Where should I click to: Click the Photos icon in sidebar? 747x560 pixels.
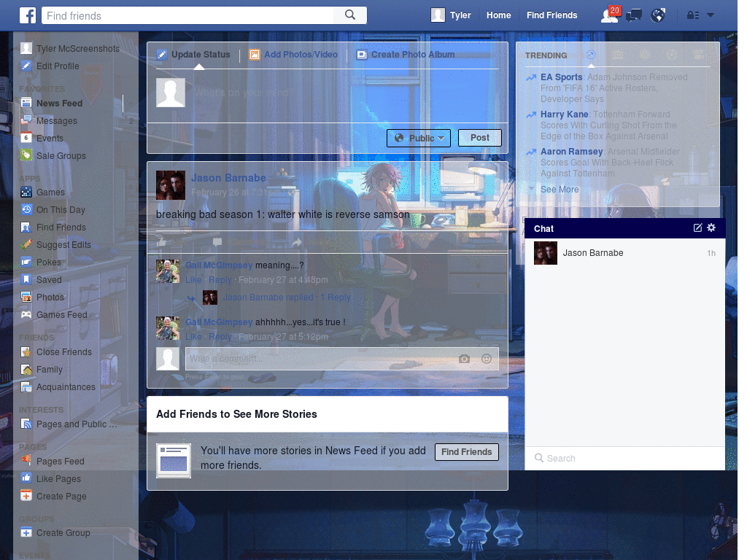(26, 297)
